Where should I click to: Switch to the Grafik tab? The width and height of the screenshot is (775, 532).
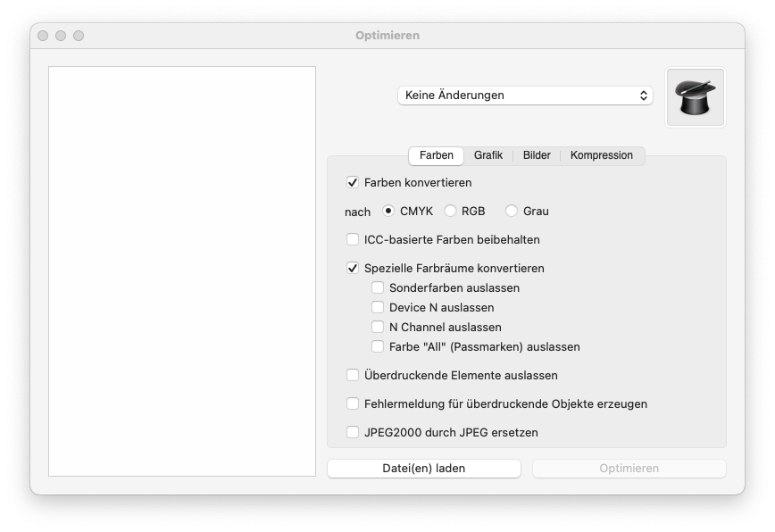coord(487,155)
